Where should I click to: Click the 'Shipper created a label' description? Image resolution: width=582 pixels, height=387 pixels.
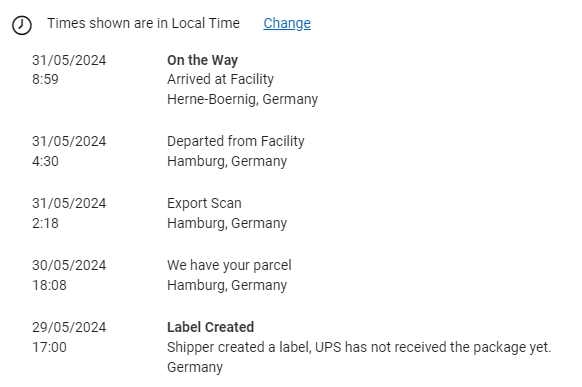[359, 347]
